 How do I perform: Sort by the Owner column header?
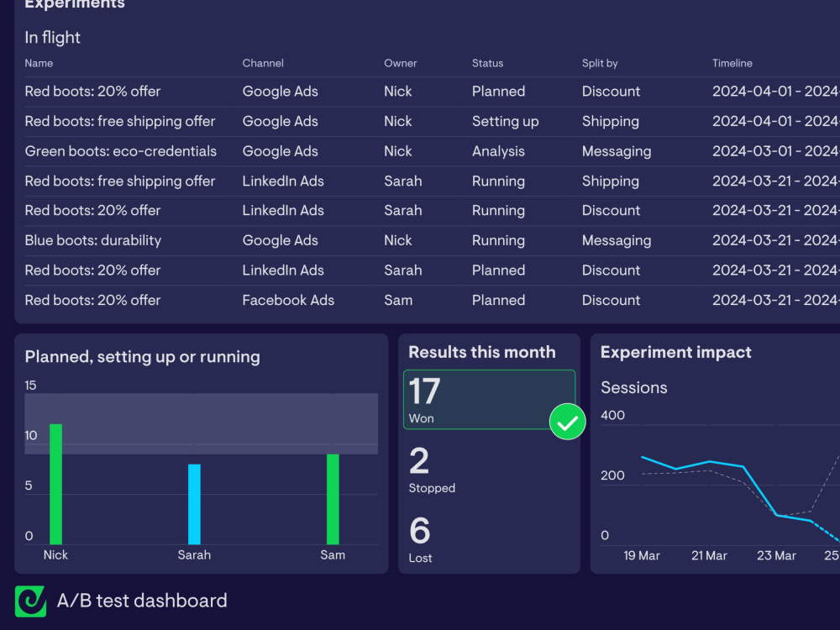tap(400, 63)
